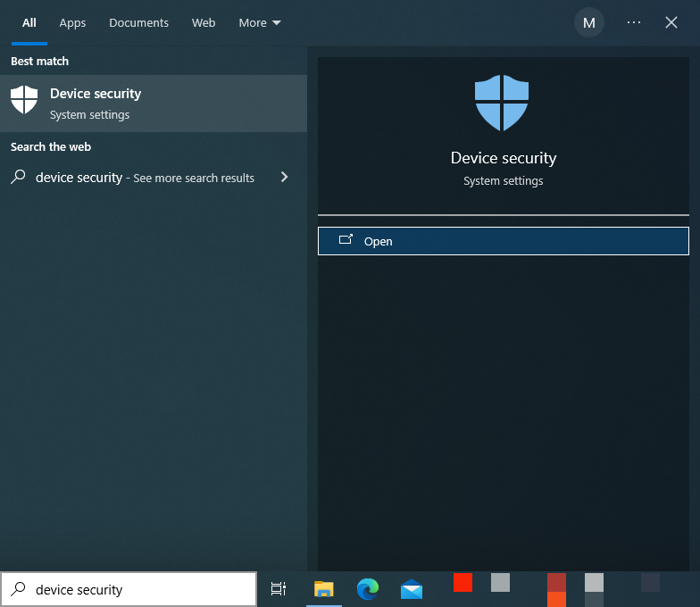This screenshot has width=700, height=607.
Task: Click the open-in-window icon beside Open
Action: 346,239
